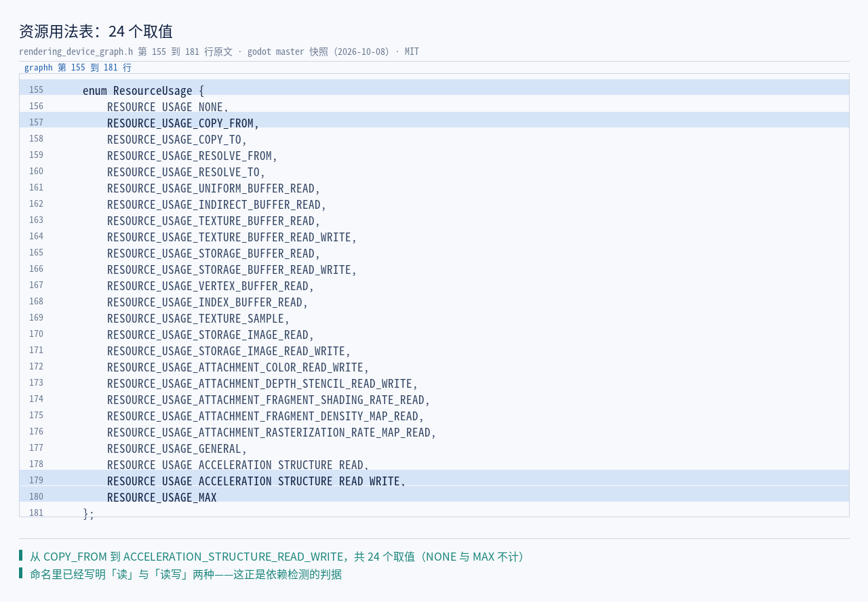The height and width of the screenshot is (602, 868).
Task: Click line number 168
Action: (36, 302)
